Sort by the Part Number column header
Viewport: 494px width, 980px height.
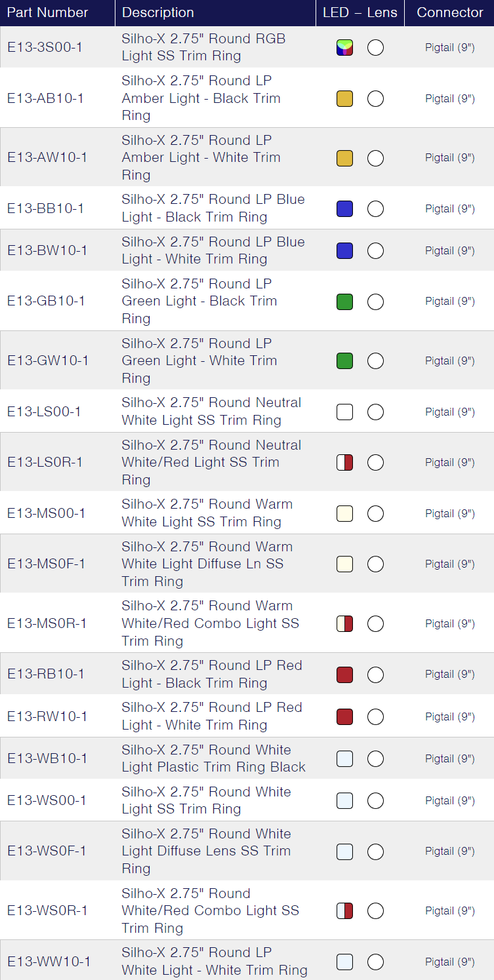click(x=48, y=12)
